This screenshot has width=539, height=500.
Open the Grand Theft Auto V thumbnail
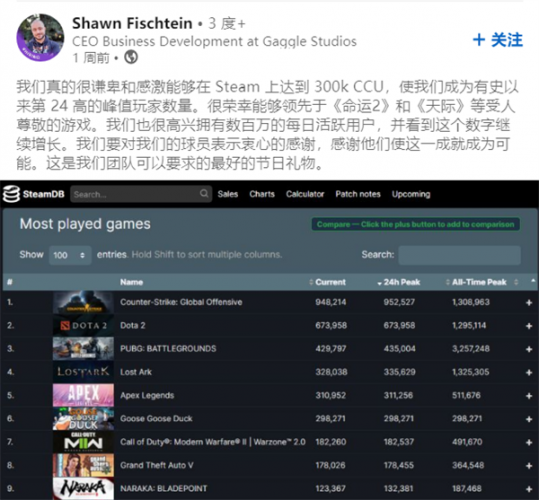click(x=83, y=465)
